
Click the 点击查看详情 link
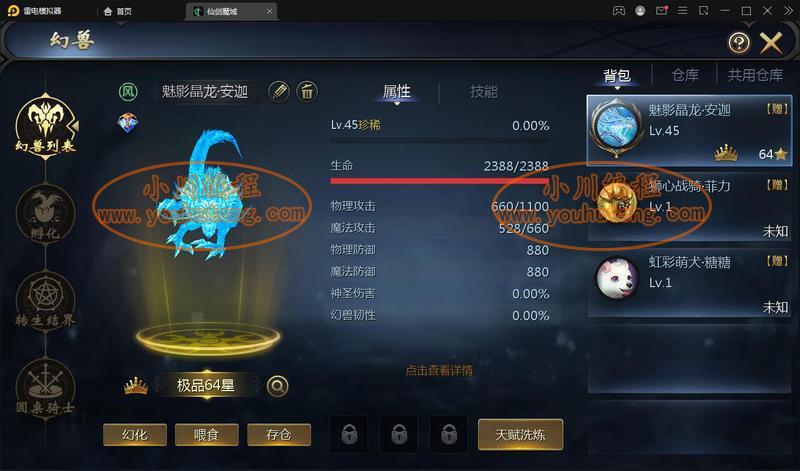[439, 370]
